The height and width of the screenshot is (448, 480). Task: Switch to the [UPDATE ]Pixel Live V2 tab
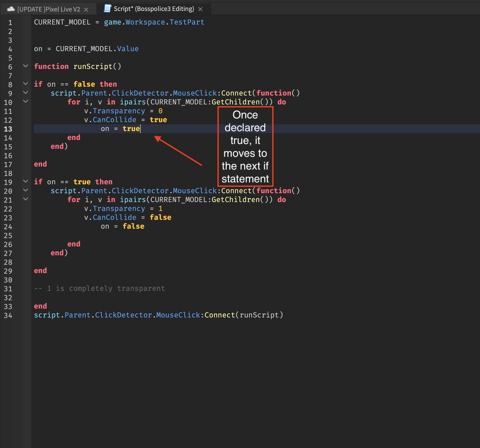tap(49, 9)
